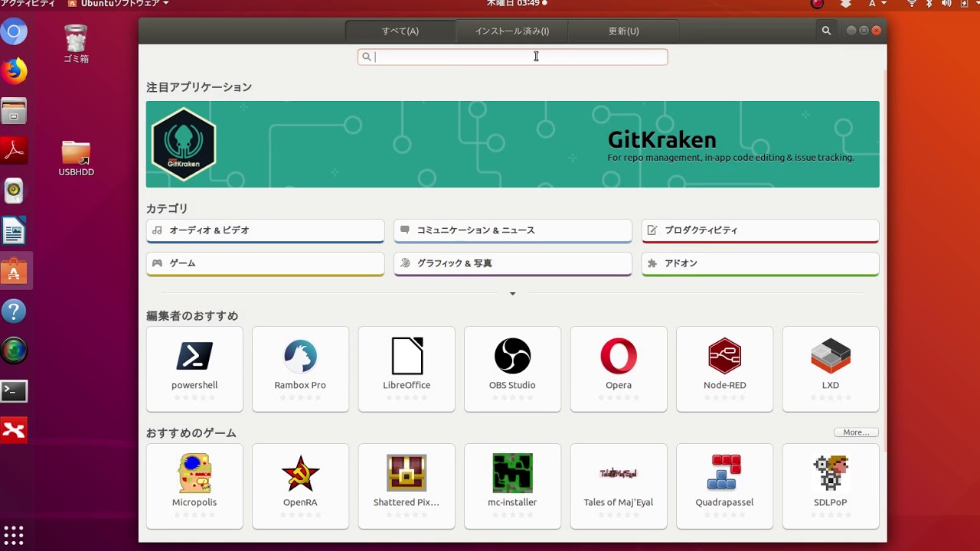Launch Firefox from the dock
Image resolution: width=980 pixels, height=551 pixels.
14,72
